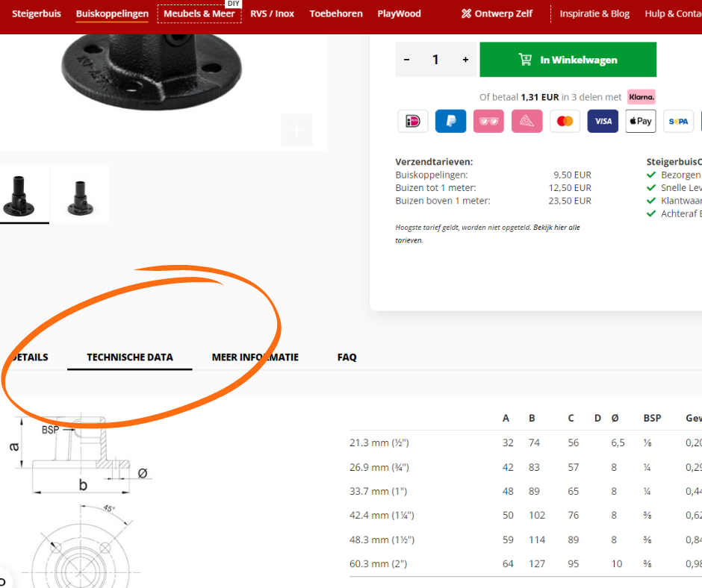Viewport: 702px width, 588px height.
Task: Click the PayPal payment icon
Action: coord(451,121)
